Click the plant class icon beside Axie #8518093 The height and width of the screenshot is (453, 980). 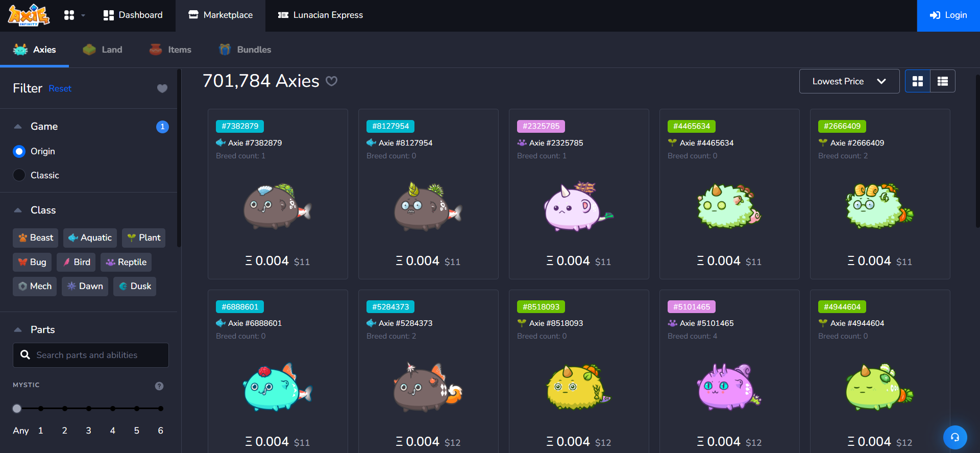pos(522,323)
